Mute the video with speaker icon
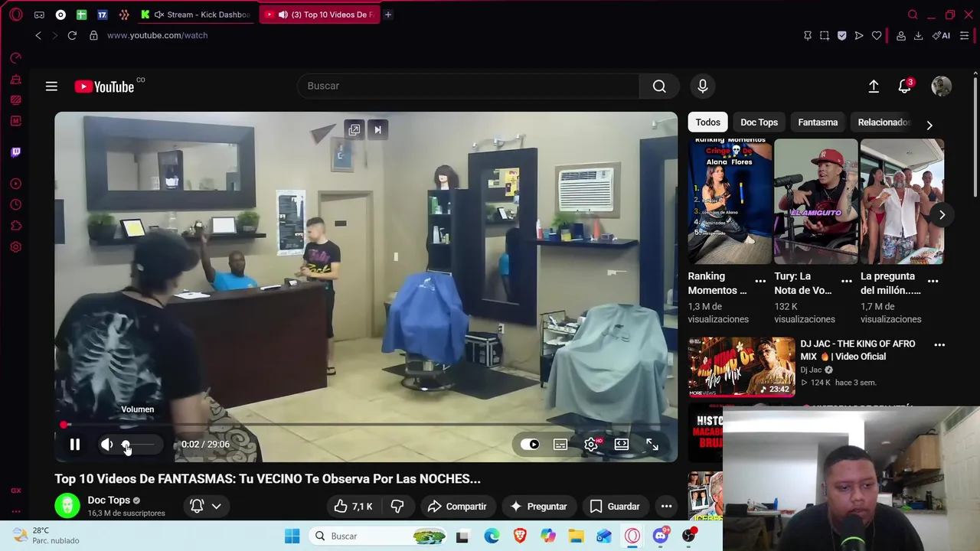Screen dimensions: 980x551 point(107,444)
